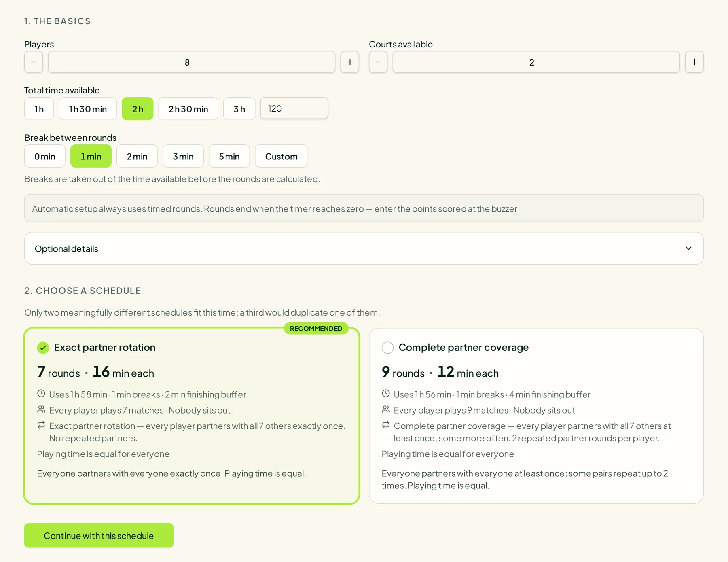
Task: Click the custom minutes field showing 120
Action: pyautogui.click(x=294, y=108)
